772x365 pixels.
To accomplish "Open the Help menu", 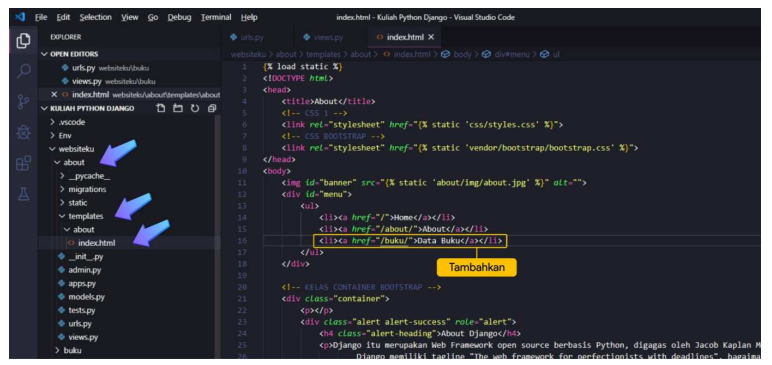I will (x=249, y=17).
